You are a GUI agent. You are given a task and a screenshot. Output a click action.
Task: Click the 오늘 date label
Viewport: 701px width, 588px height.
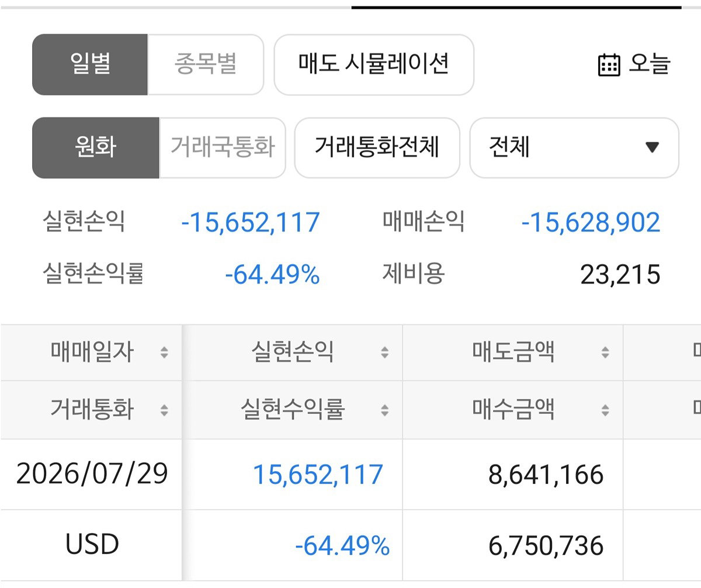[649, 64]
